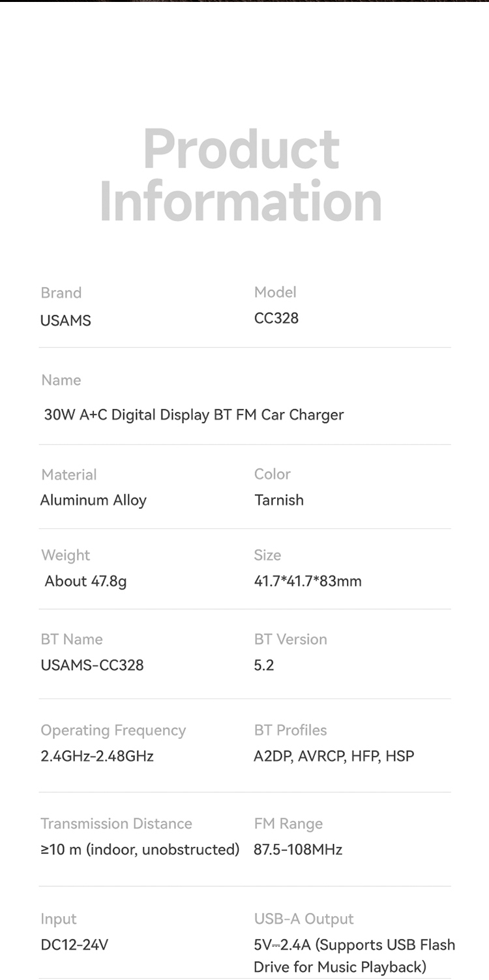489x980 pixels.
Task: Click the ≥10 m transmission distance value
Action: pos(140,850)
